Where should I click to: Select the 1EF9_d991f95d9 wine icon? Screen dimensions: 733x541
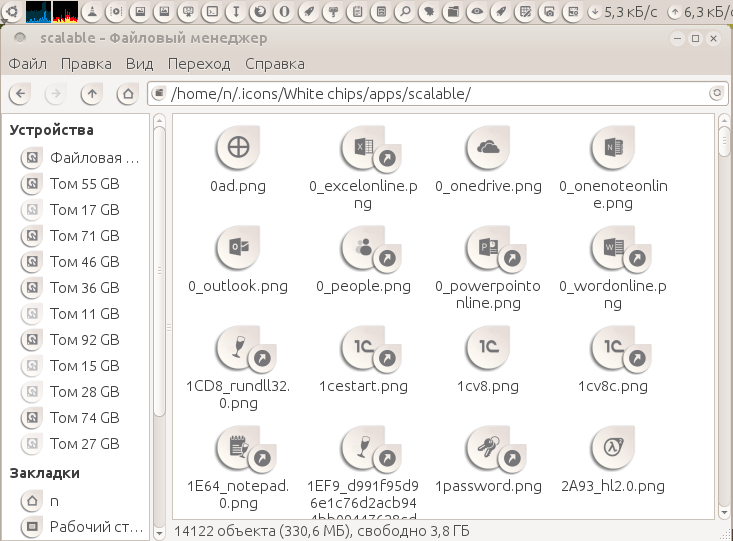point(364,448)
